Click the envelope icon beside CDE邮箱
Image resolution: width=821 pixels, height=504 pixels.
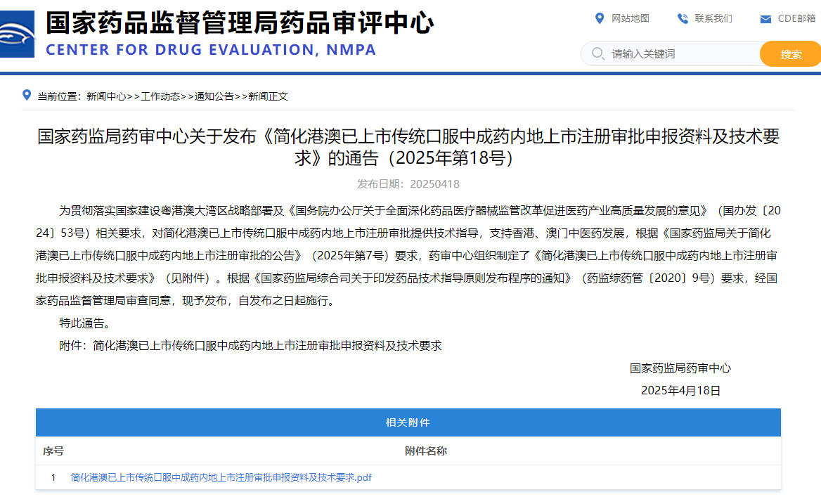tap(765, 19)
